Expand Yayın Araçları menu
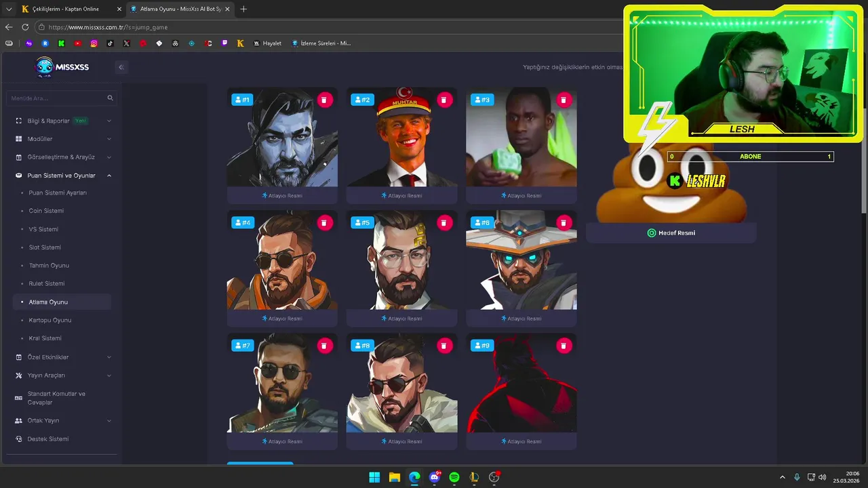This screenshot has width=868, height=488. tap(63, 375)
